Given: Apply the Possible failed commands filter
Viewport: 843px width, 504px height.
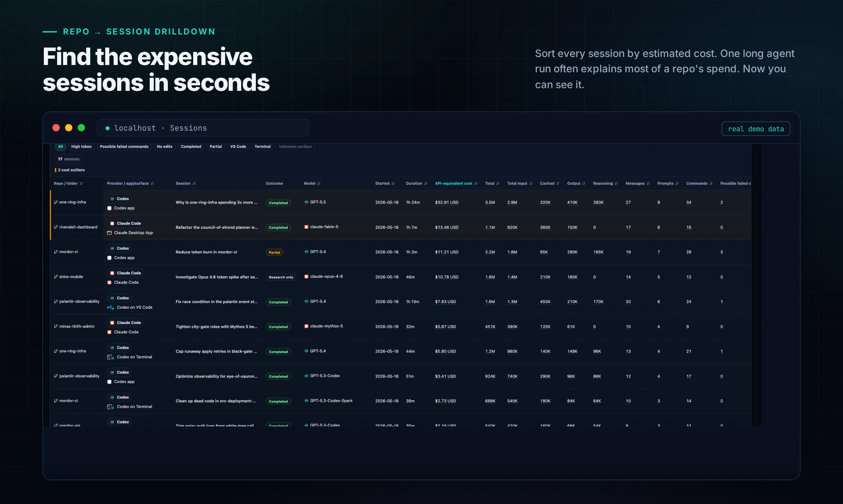Looking at the screenshot, I should 124,146.
